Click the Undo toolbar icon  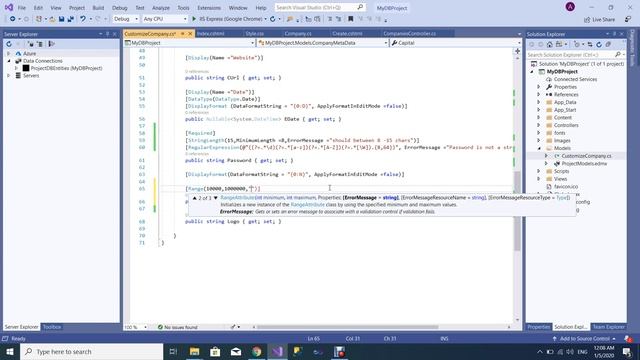coord(83,19)
